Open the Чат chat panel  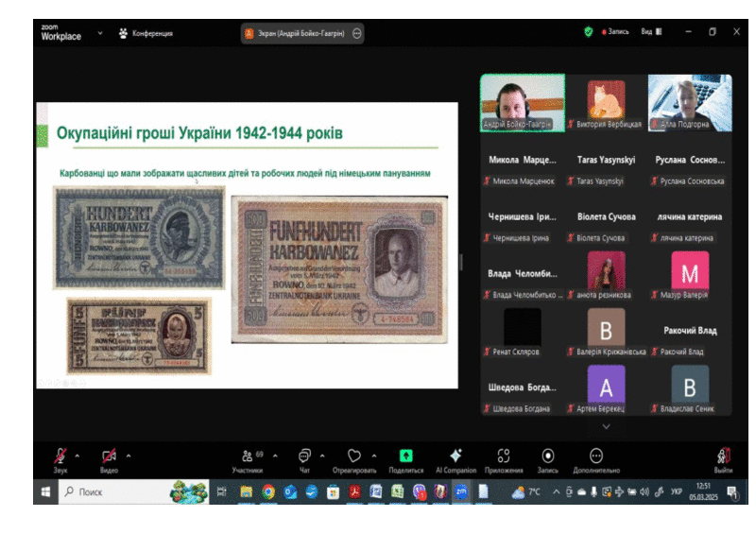pos(304,460)
